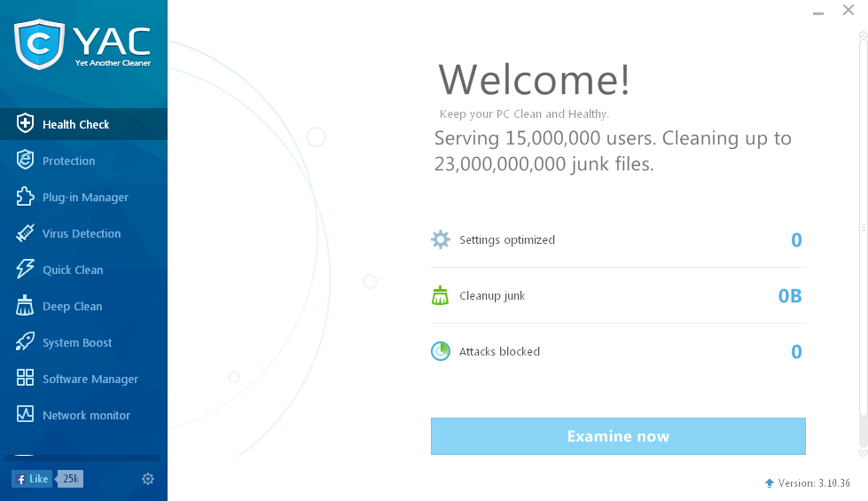
Task: Click the Attacks blocked count 0
Action: click(796, 351)
